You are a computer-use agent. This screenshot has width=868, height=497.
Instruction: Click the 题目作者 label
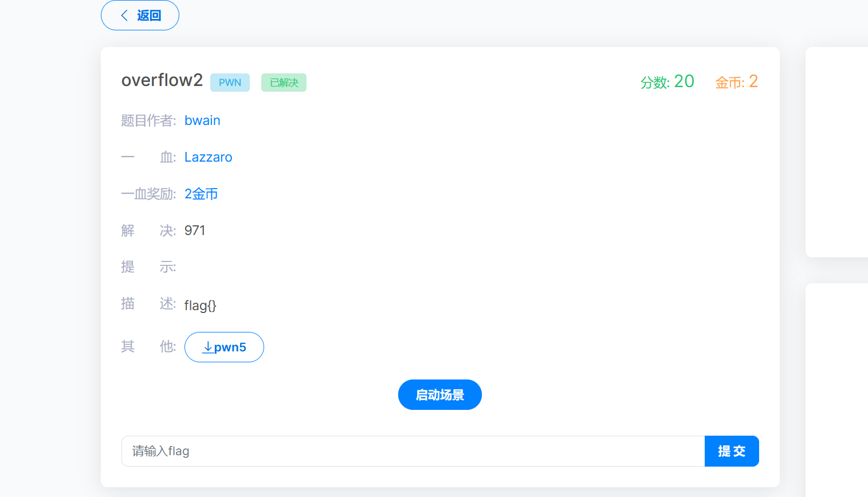[x=148, y=120]
